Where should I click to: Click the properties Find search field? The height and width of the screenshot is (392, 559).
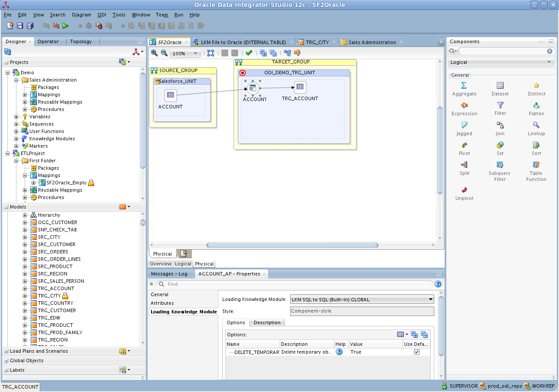298,284
